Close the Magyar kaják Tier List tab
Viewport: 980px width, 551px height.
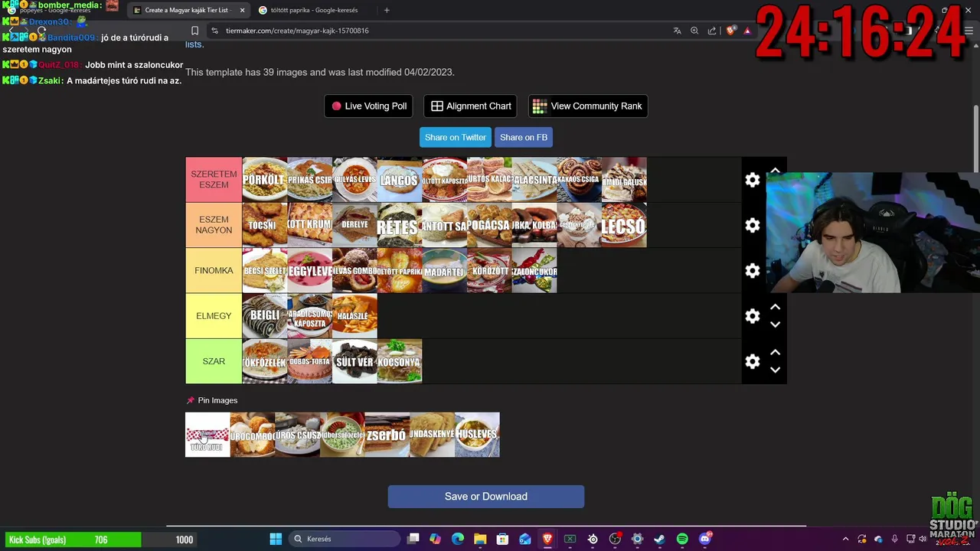[243, 10]
